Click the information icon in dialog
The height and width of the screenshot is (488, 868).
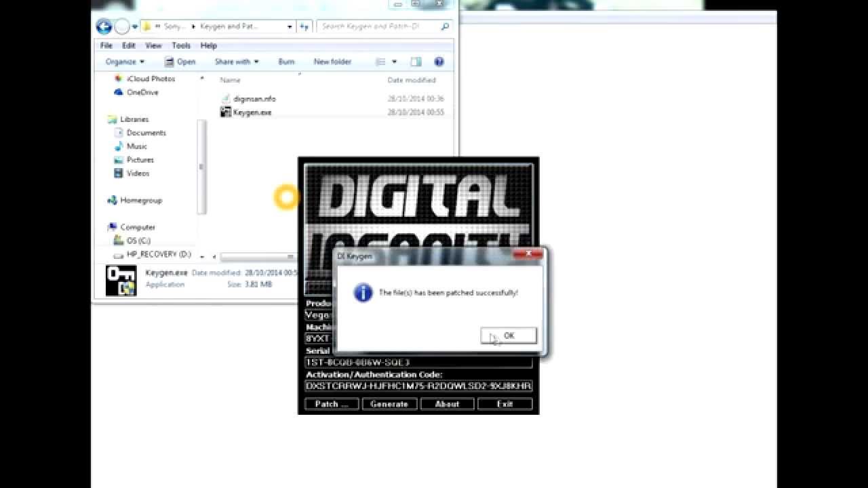(363, 293)
